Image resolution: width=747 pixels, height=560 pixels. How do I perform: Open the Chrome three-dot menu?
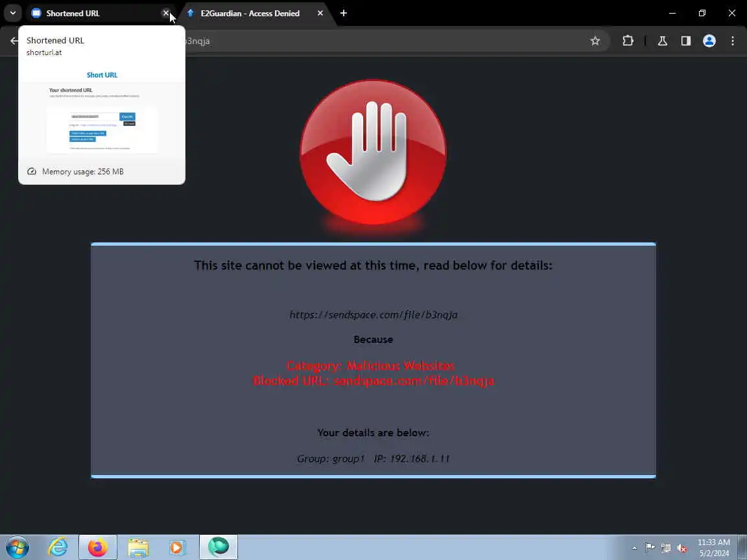[x=733, y=41]
